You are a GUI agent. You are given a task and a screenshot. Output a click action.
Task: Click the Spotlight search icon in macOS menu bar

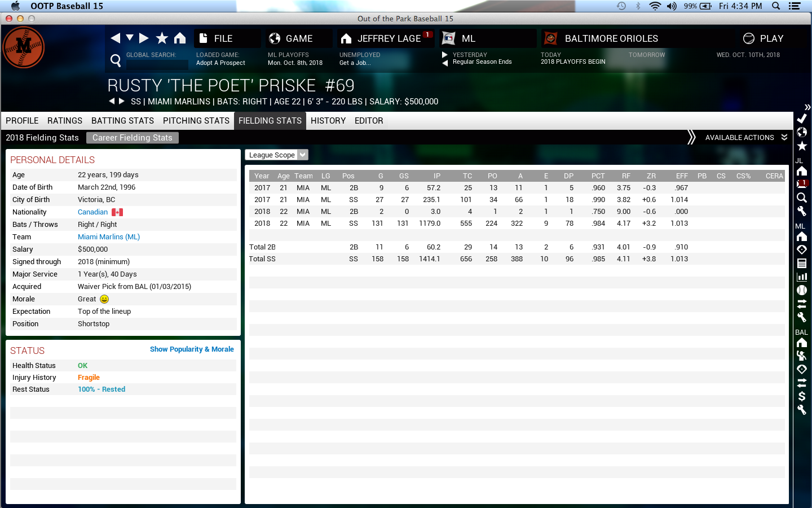click(x=776, y=6)
